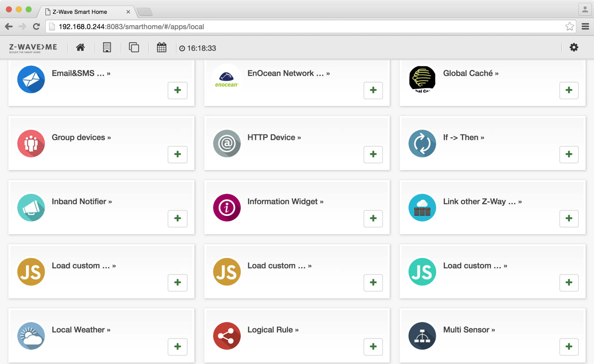
Task: Add new Link other Z-Way instance
Action: (569, 218)
